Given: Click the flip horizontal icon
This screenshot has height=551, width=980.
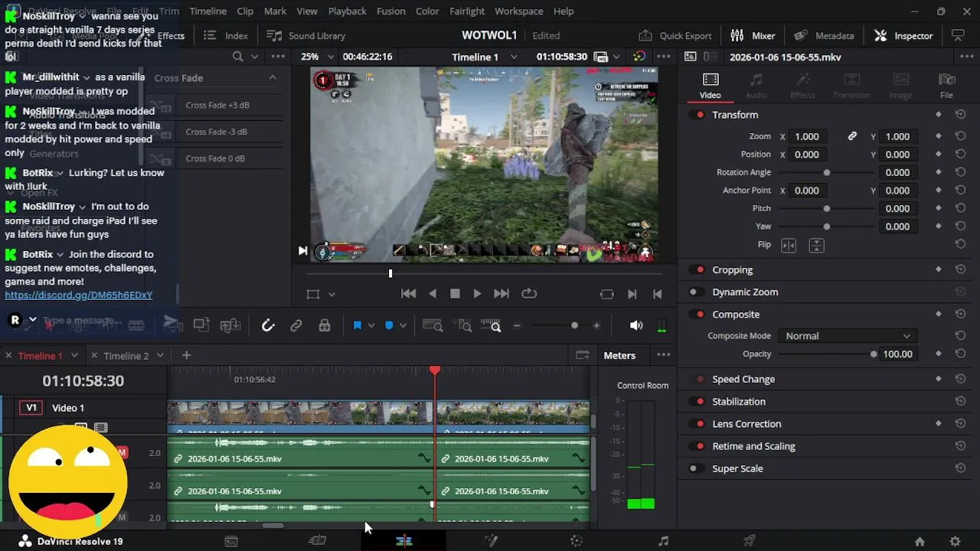Looking at the screenshot, I should coord(788,246).
